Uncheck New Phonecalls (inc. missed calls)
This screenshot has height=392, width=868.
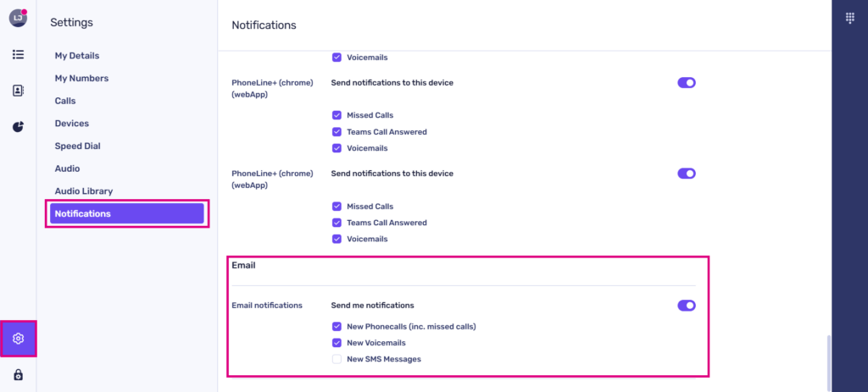tap(337, 327)
